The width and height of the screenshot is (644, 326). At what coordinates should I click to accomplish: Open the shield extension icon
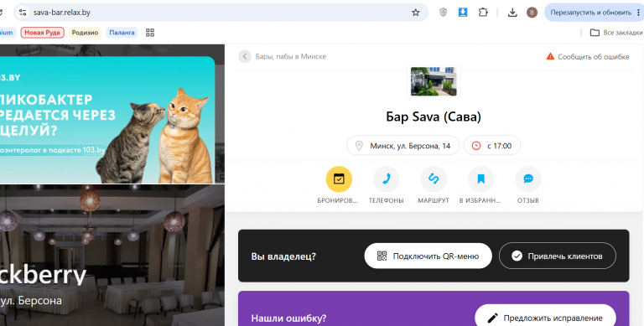click(443, 13)
